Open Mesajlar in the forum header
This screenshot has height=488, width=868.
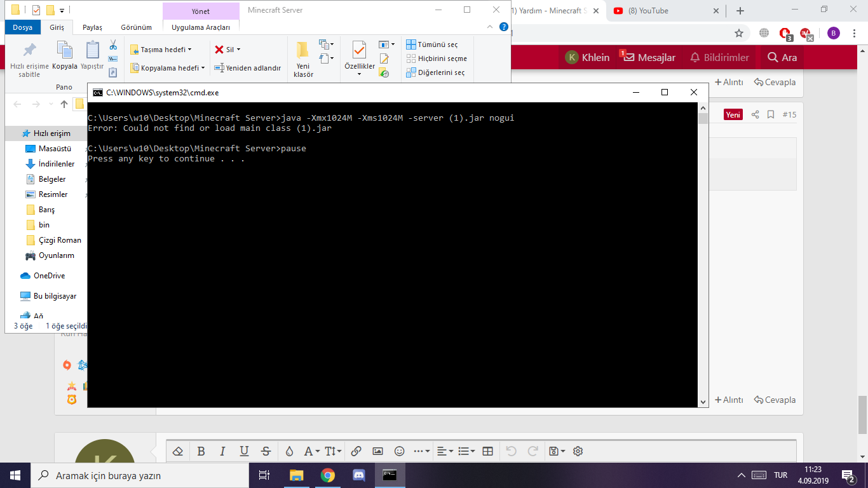click(x=647, y=57)
